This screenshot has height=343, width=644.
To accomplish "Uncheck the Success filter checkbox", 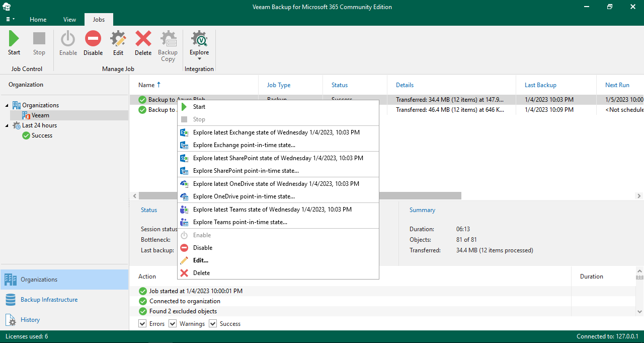I will (x=212, y=324).
